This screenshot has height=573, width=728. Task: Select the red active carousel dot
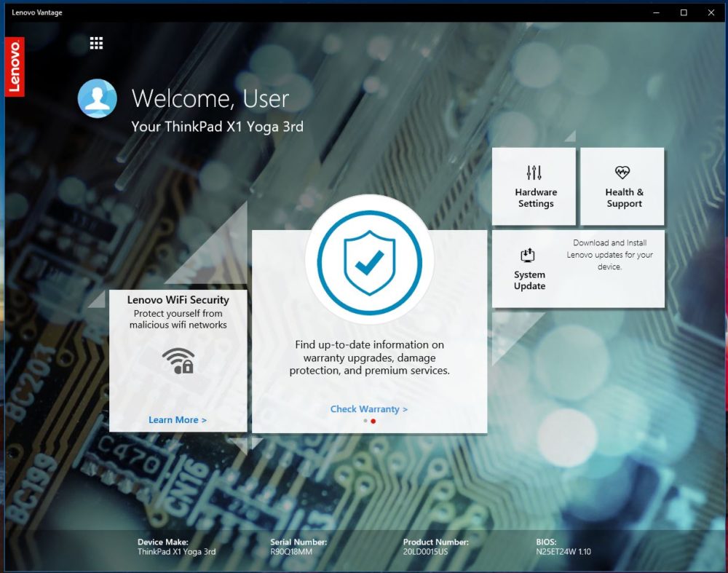373,421
